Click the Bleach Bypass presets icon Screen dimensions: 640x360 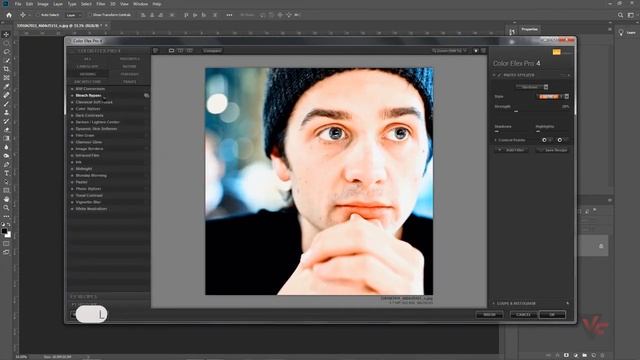click(146, 96)
